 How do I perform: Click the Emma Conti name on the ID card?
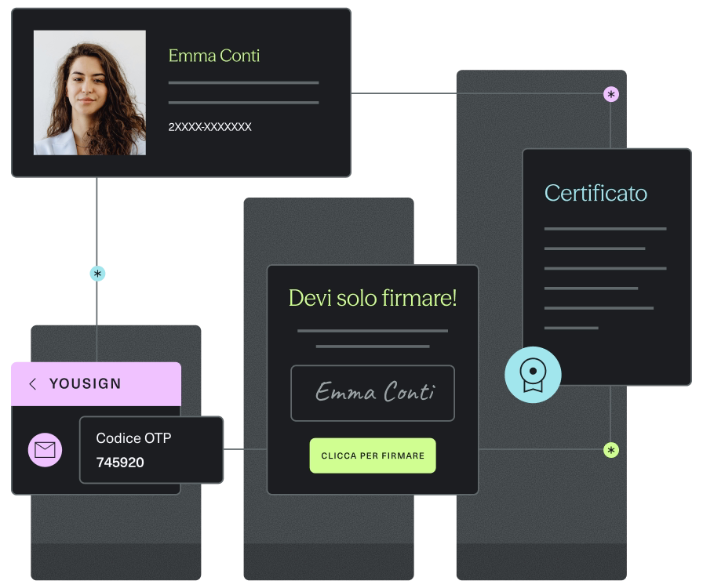point(214,56)
